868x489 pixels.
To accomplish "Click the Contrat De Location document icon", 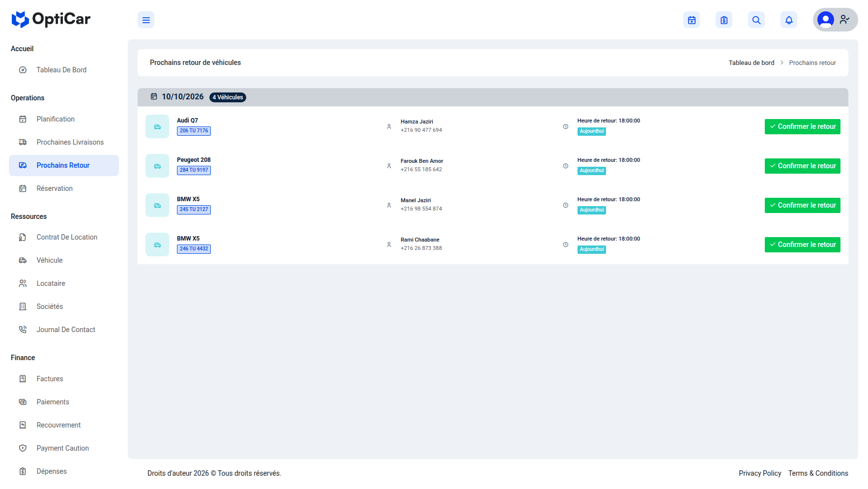I will 23,237.
